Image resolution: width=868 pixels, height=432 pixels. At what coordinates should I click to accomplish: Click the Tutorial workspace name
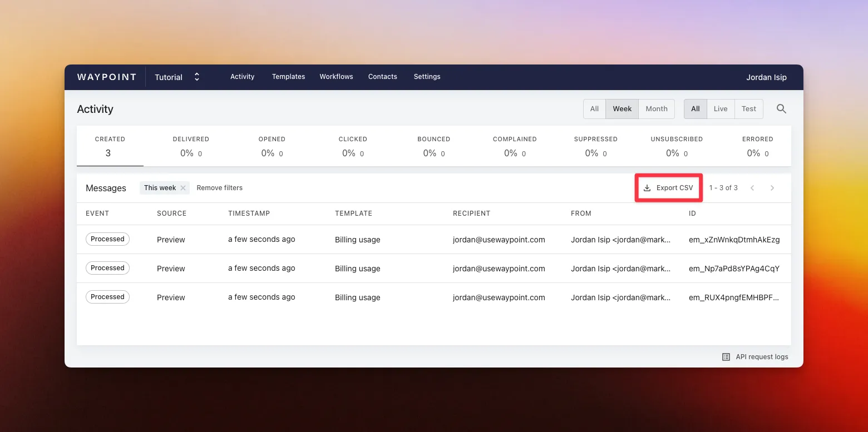pos(169,77)
